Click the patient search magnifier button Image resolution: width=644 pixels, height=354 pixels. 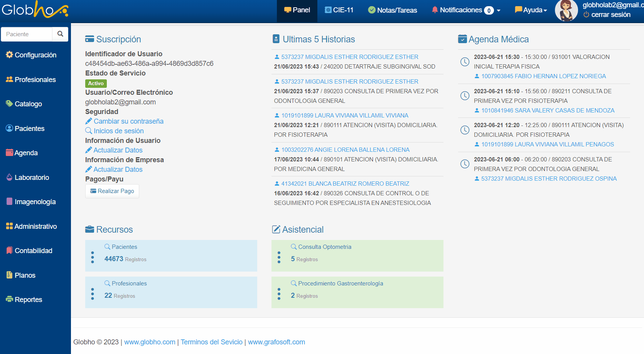(60, 34)
